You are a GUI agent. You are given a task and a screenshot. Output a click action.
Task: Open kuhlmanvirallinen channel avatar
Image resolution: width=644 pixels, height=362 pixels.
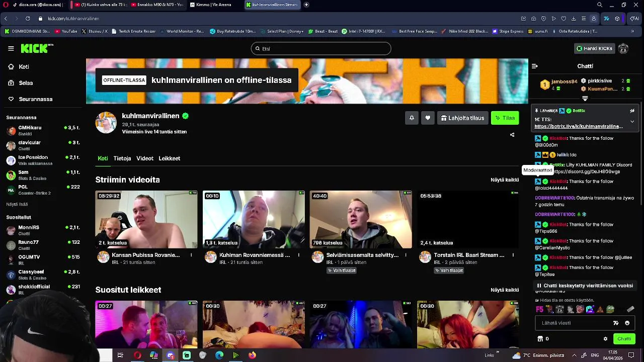point(106,123)
